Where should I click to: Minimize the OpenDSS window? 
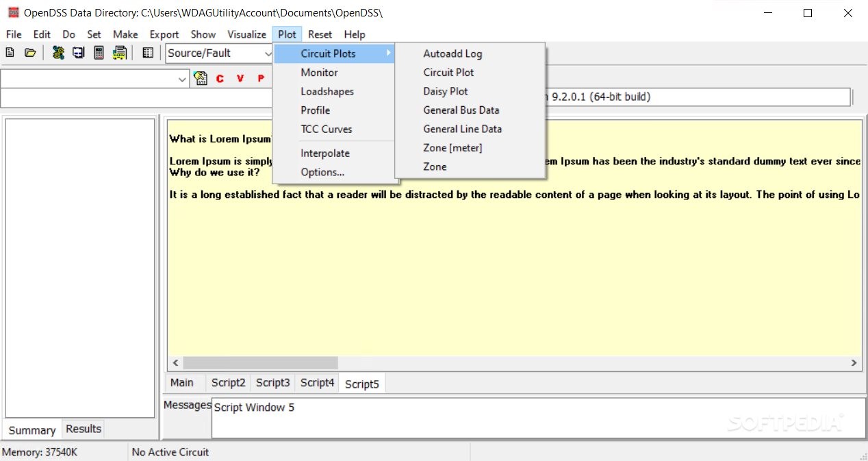tap(767, 13)
